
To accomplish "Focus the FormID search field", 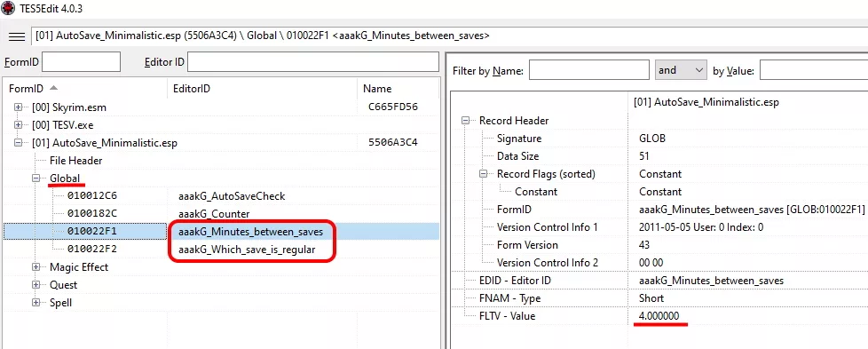I will [82, 62].
